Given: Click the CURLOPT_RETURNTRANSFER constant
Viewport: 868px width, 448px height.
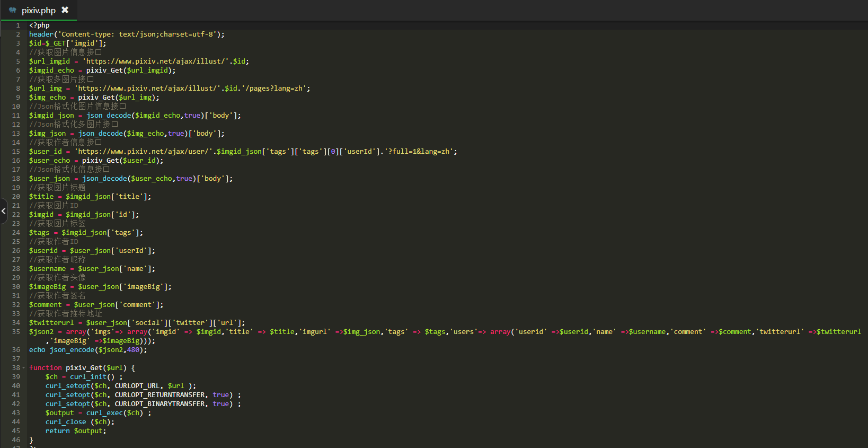Looking at the screenshot, I should pyautogui.click(x=160, y=395).
